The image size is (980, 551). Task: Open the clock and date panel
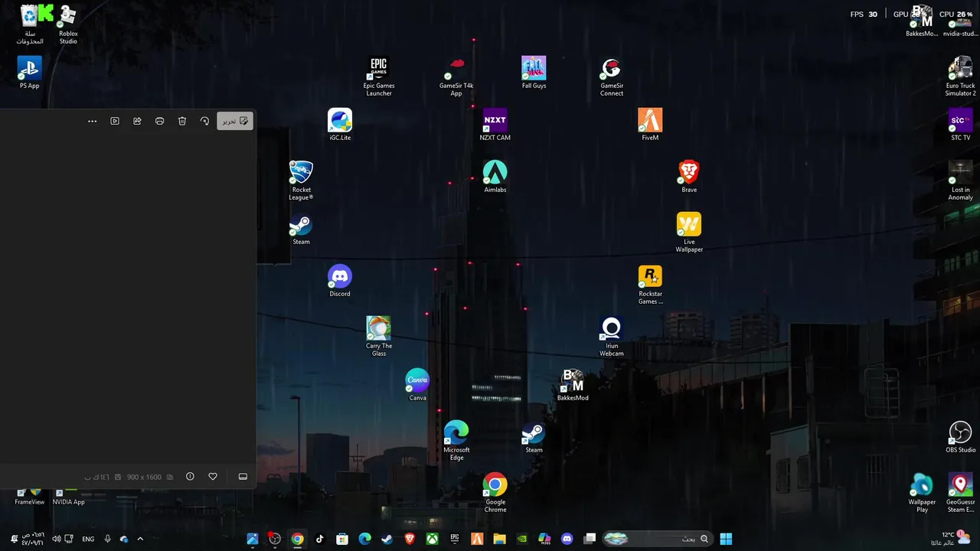click(x=32, y=539)
